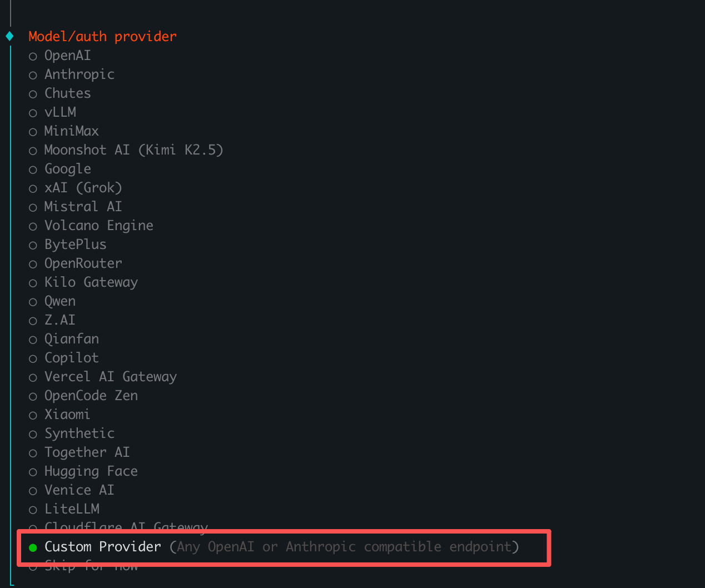Pick Mistral AI from the list
Viewport: 705px width, 588px height.
click(83, 207)
